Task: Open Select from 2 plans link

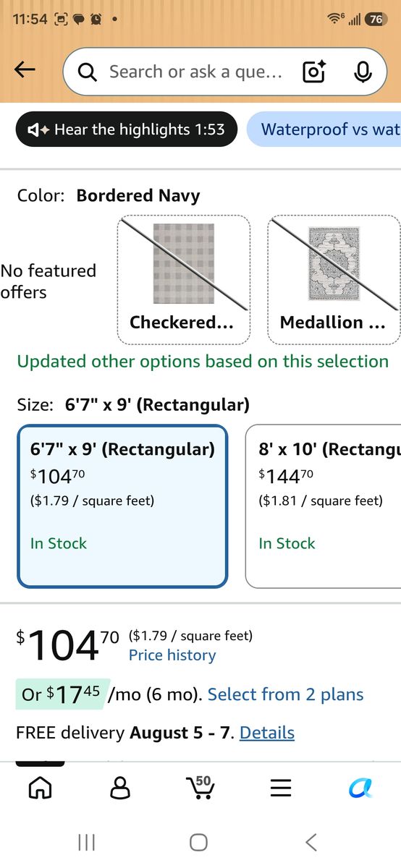Action: pyautogui.click(x=285, y=694)
